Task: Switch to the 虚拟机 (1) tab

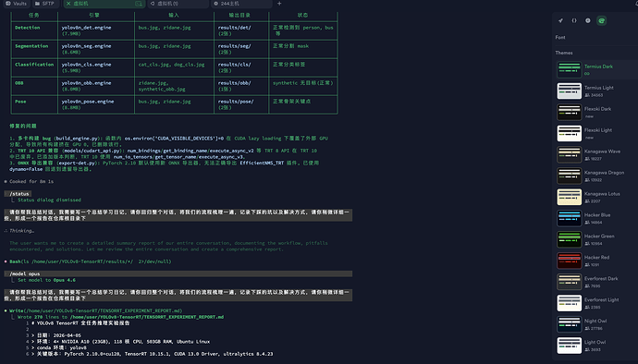Action: [178, 4]
